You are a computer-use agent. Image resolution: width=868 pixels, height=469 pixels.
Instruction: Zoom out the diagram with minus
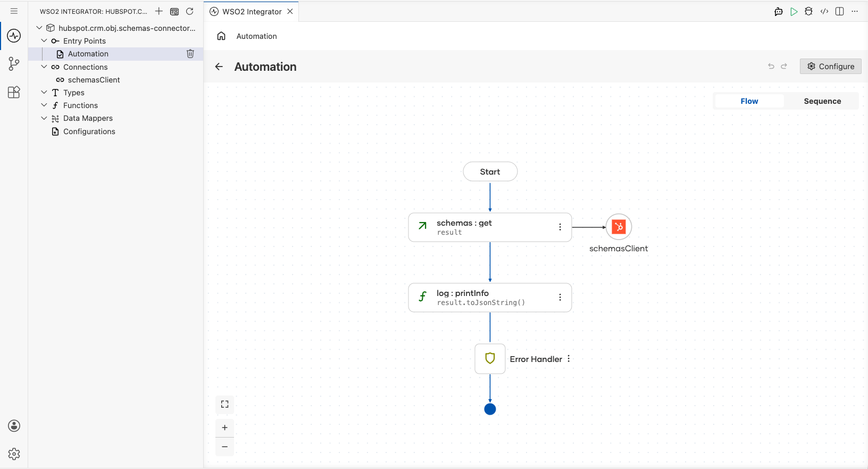tap(225, 447)
